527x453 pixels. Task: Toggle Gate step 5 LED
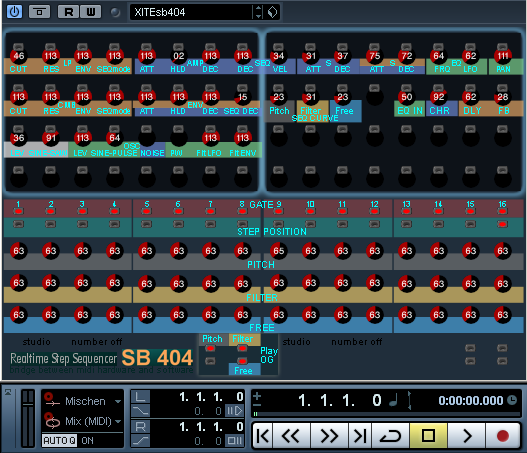147,211
